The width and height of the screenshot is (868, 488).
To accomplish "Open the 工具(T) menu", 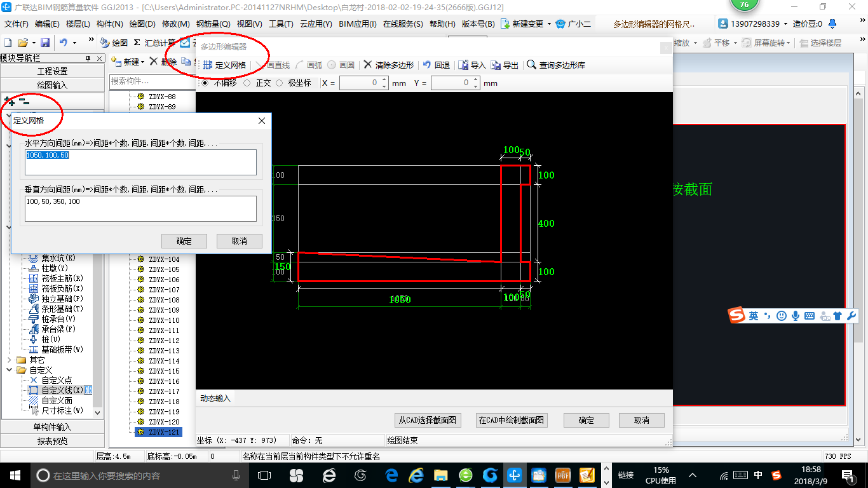I will [281, 24].
